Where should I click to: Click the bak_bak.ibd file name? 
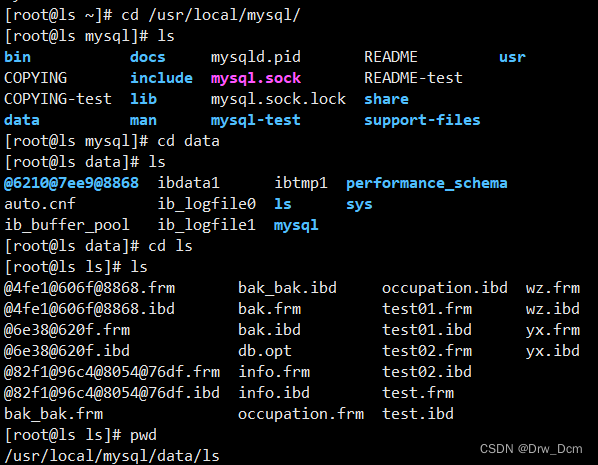point(287,288)
